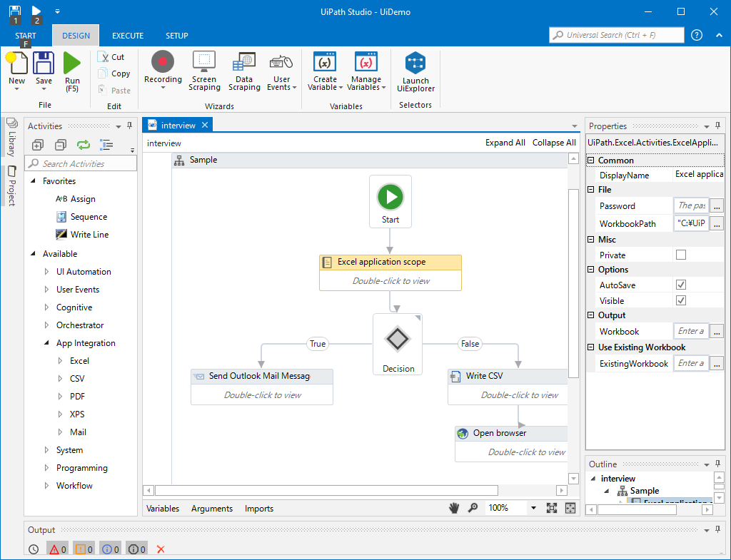Close the interview document tab
The image size is (731, 560).
point(205,125)
